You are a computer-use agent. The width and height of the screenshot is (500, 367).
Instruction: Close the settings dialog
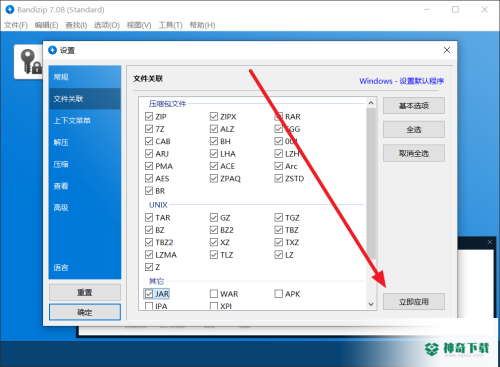click(447, 50)
